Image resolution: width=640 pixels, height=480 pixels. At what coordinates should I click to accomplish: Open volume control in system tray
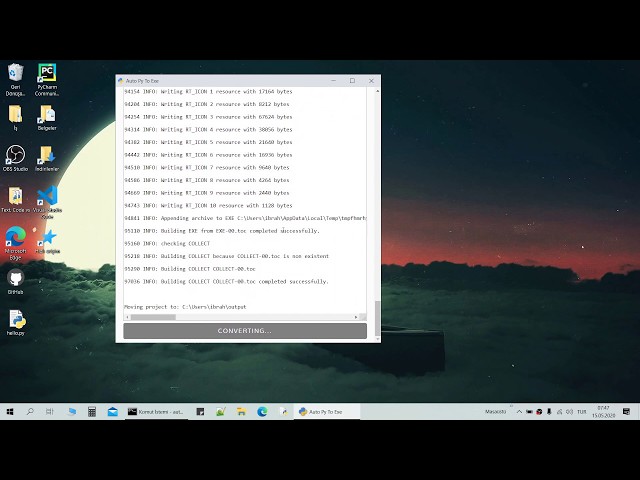[x=569, y=411]
